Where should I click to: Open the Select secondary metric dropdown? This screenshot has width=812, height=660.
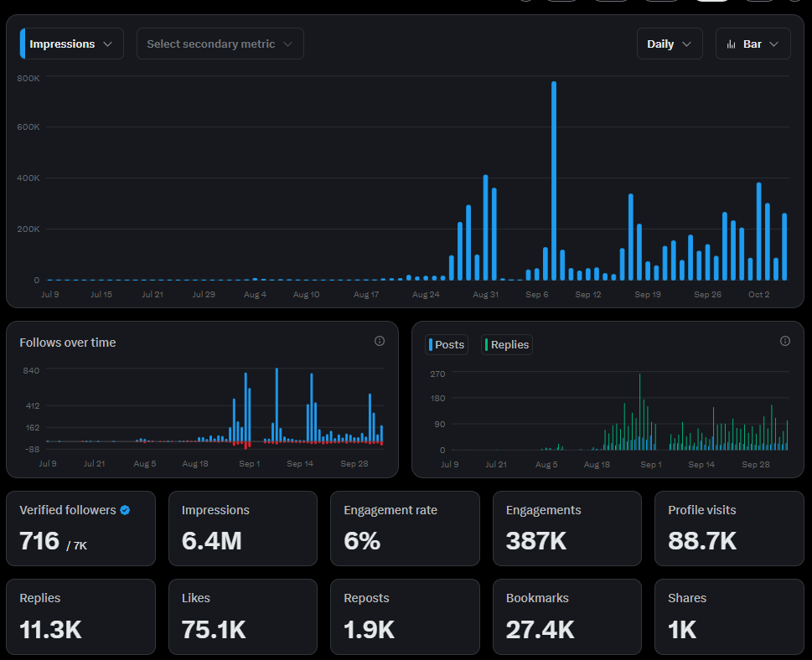pyautogui.click(x=220, y=44)
